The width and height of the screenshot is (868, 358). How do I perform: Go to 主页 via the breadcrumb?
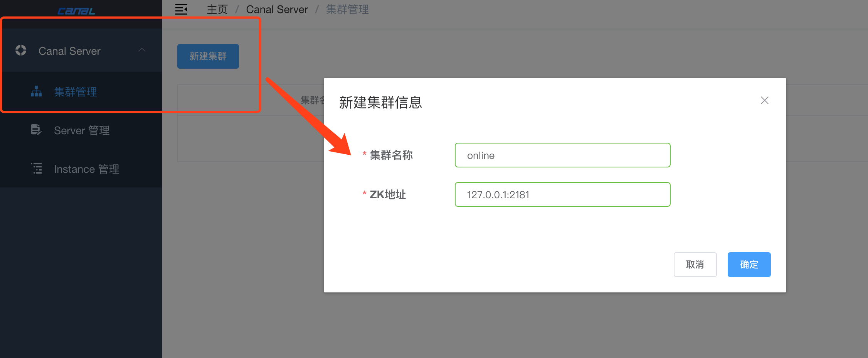click(x=217, y=9)
